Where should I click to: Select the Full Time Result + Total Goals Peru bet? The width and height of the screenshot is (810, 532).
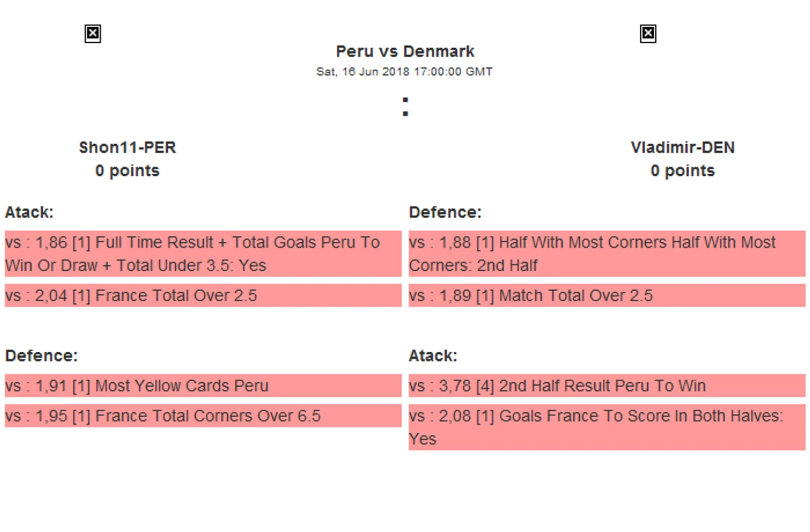(x=202, y=254)
